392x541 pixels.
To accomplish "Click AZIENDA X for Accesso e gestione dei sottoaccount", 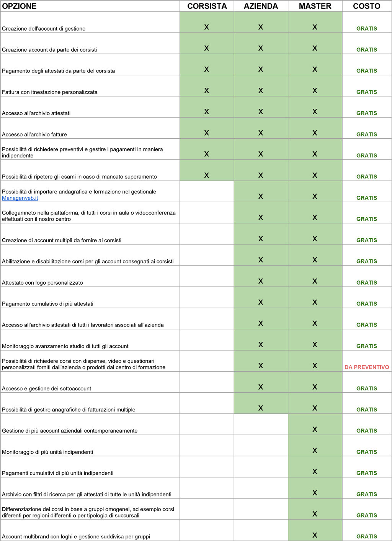I will pos(261,387).
